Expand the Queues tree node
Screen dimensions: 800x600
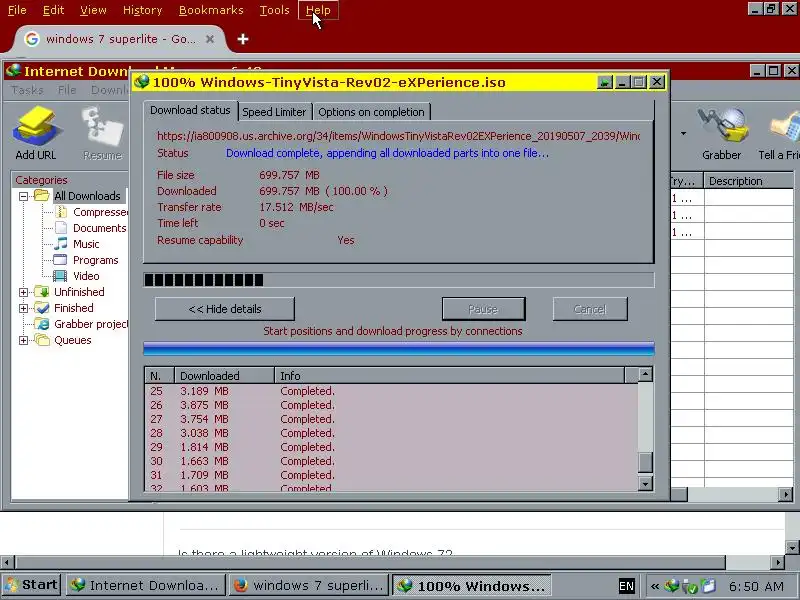pos(23,340)
